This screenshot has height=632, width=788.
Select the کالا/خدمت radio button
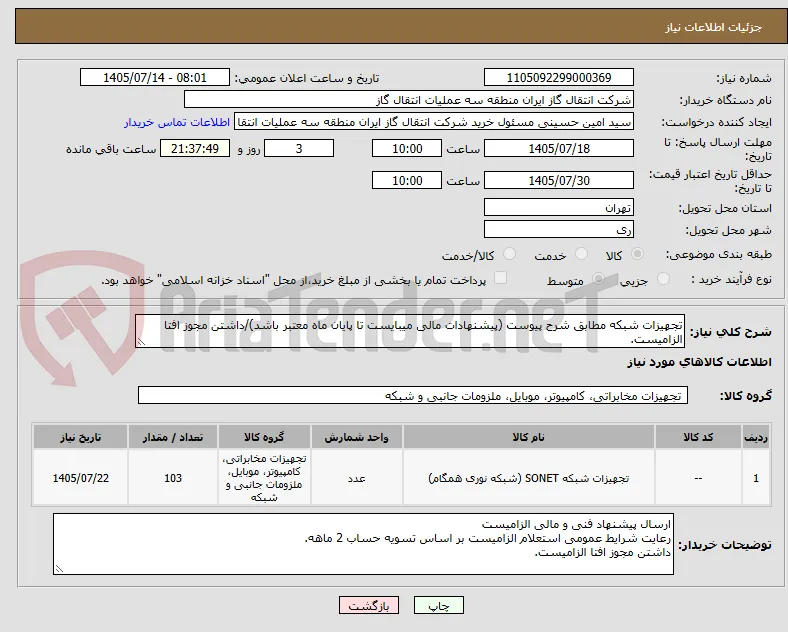(x=510, y=254)
